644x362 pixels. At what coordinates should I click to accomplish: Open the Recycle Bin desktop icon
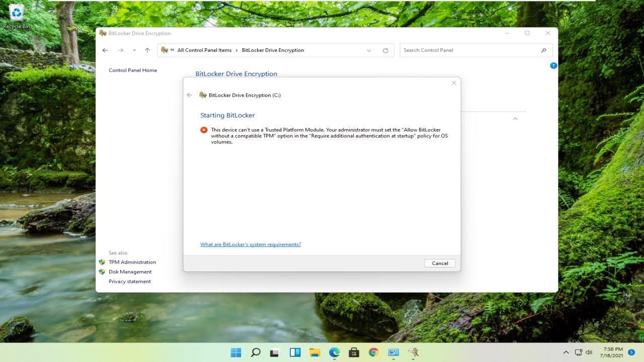[16, 16]
